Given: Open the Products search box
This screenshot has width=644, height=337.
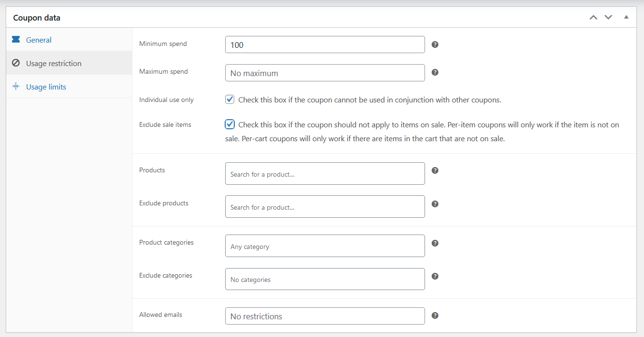Looking at the screenshot, I should 325,173.
